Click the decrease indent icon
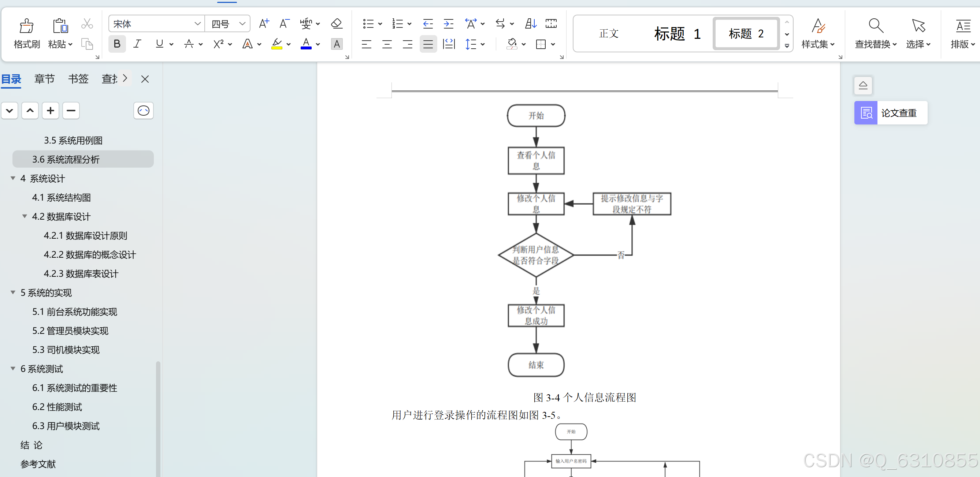The width and height of the screenshot is (980, 477). click(x=428, y=23)
